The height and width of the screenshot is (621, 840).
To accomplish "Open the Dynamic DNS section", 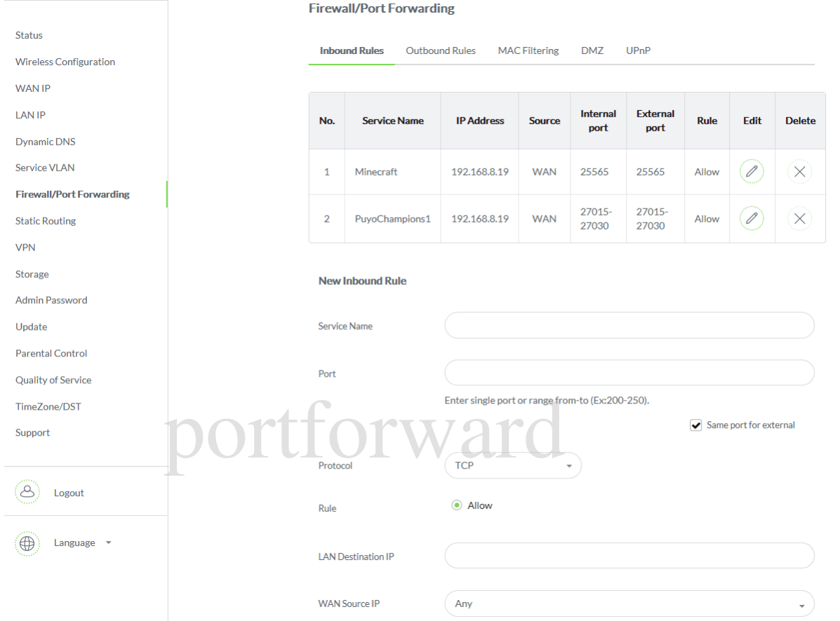I will click(45, 141).
